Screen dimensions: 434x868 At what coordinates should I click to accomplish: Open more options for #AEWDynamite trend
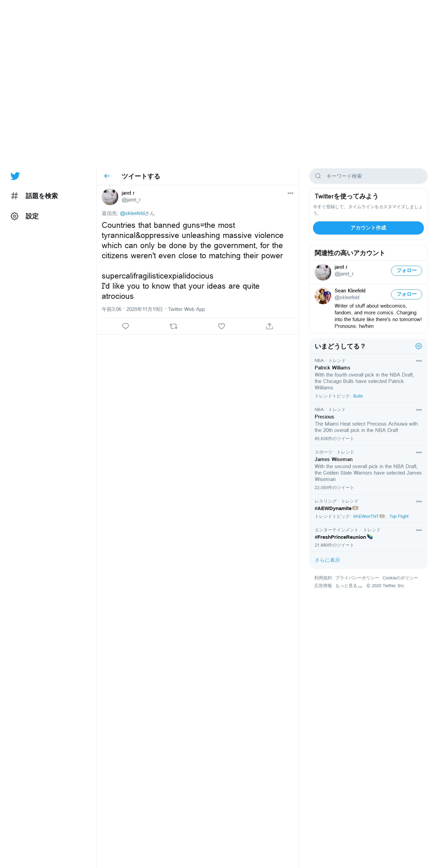[419, 501]
